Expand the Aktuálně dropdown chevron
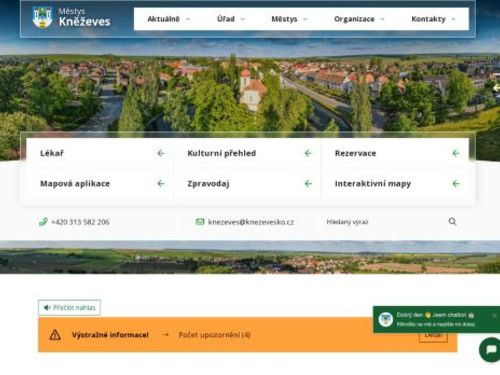 click(x=188, y=19)
